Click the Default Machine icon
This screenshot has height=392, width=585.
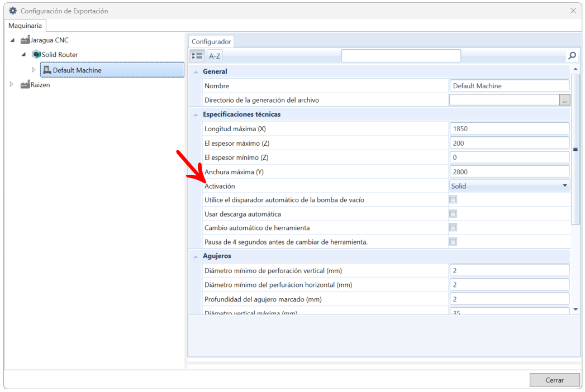47,70
